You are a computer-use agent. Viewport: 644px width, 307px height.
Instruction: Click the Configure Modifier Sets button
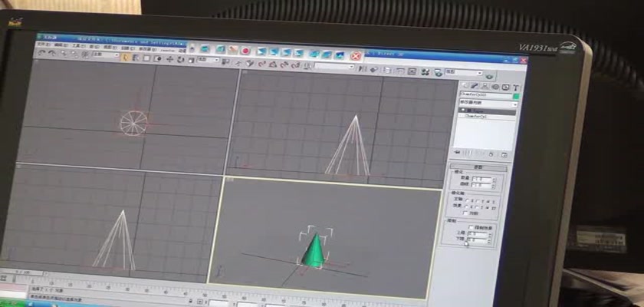click(504, 155)
